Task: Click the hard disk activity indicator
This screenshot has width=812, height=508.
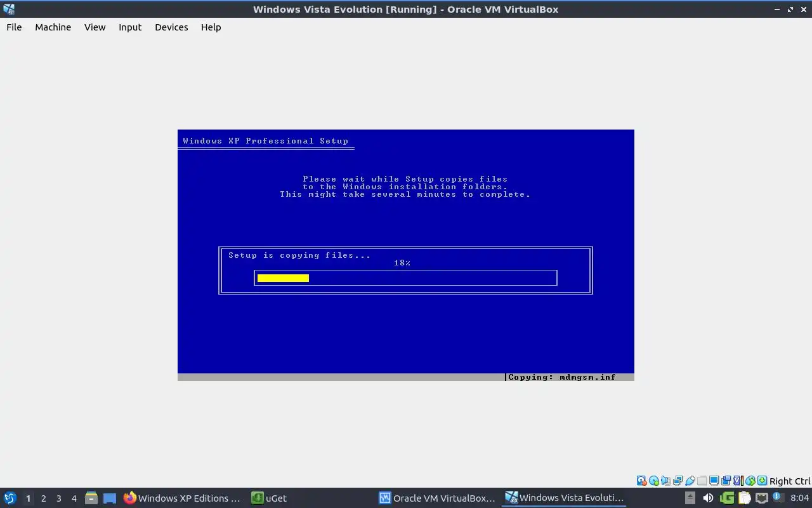Action: tap(642, 481)
